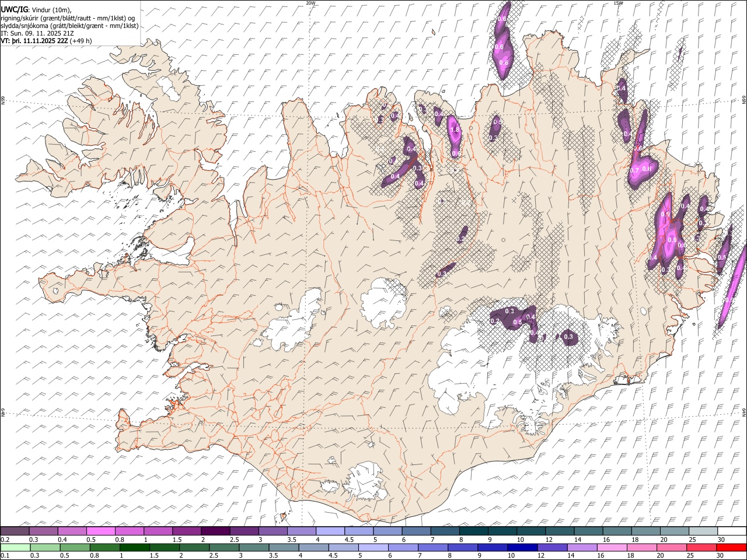Click the 'VT: þri. 11.11.2025 22Z' line
The image size is (747, 560).
34,41
